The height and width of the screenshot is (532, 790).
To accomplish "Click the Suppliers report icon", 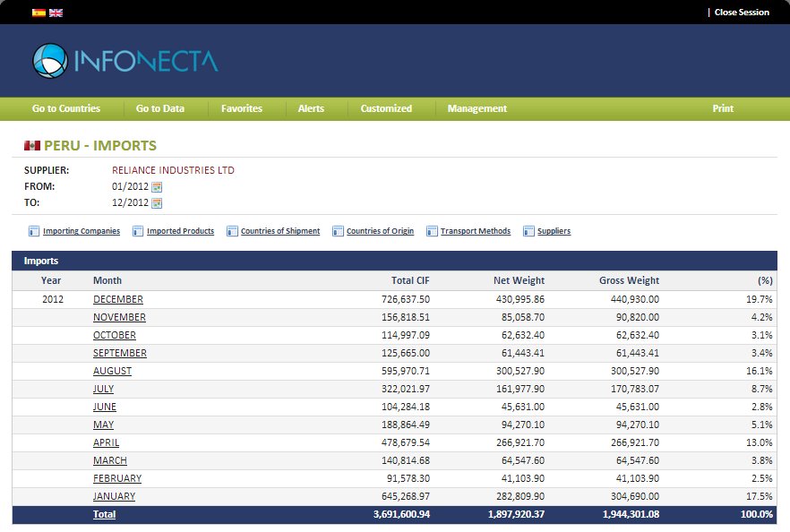I will 528,231.
